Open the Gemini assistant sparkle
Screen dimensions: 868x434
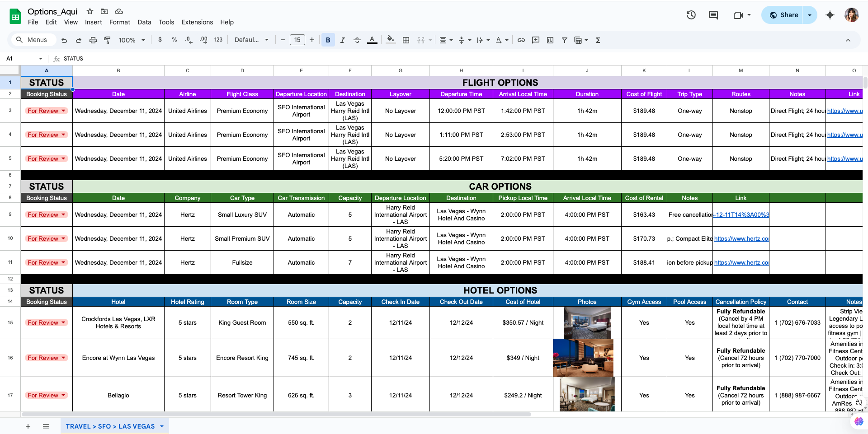click(830, 15)
